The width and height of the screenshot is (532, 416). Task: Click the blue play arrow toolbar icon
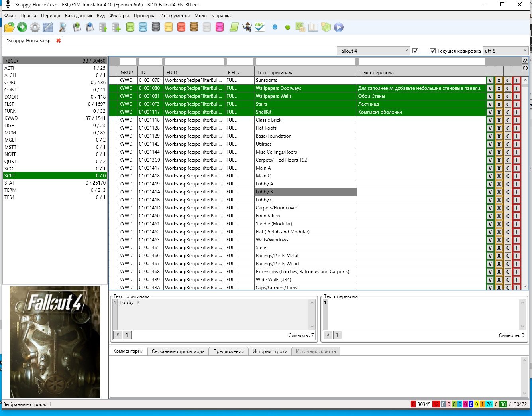338,27
